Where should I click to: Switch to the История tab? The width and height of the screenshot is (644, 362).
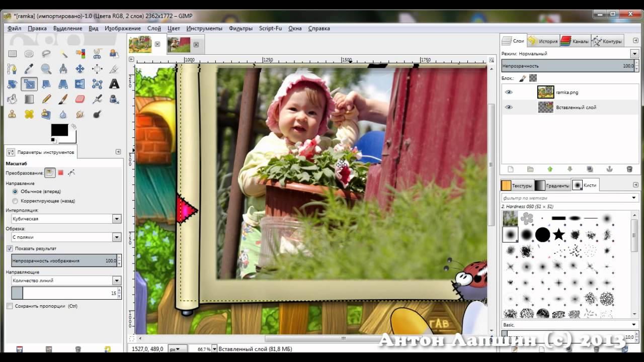542,41
